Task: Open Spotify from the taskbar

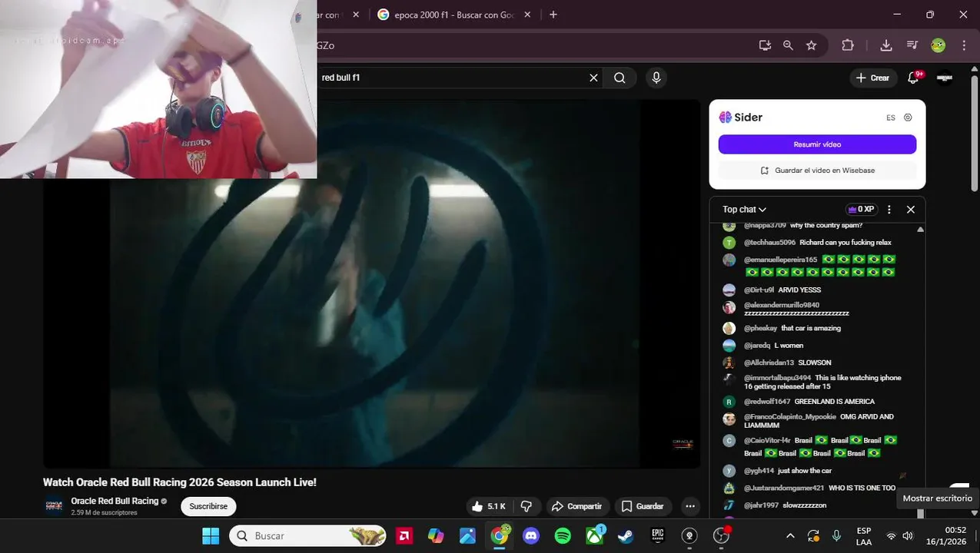Action: pyautogui.click(x=563, y=536)
